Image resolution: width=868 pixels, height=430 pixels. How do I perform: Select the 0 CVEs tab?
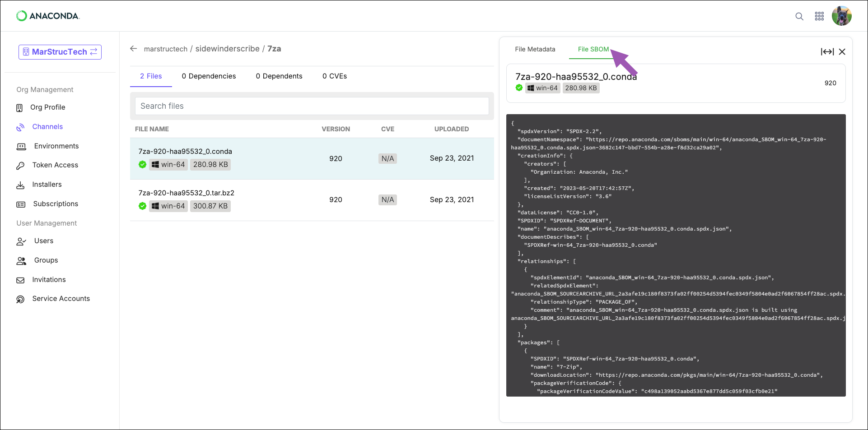pos(335,76)
